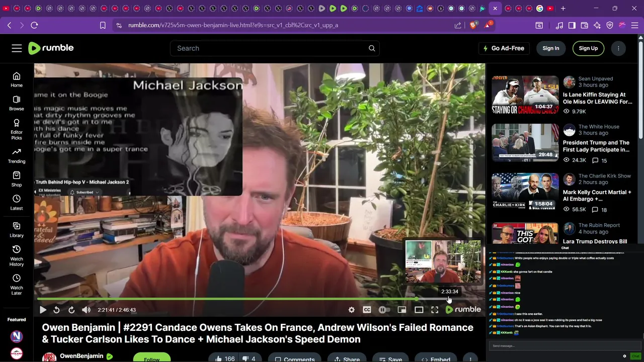
Task: Click the Sign In button
Action: 551,48
